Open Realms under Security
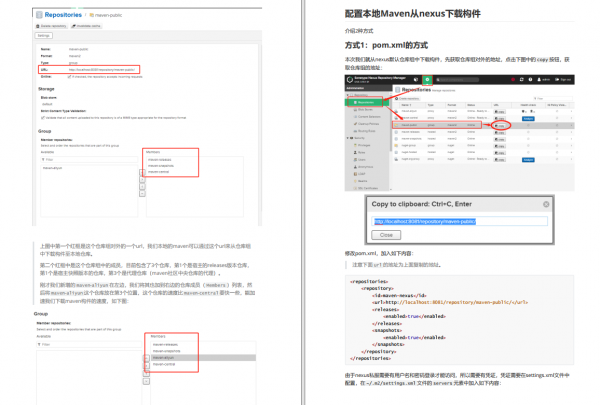Image resolution: width=600 pixels, height=405 pixels. click(x=361, y=181)
